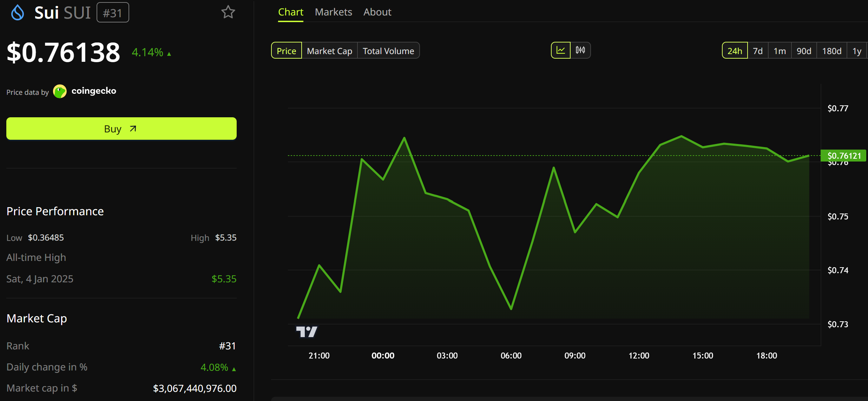Click the Low value $0.36485
The height and width of the screenshot is (401, 868).
click(46, 238)
